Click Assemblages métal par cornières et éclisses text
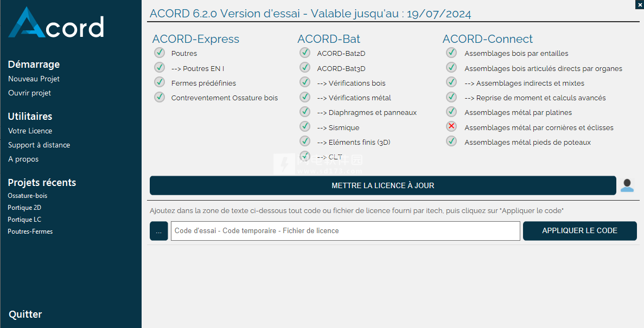Image resolution: width=644 pixels, height=328 pixels. [x=539, y=127]
